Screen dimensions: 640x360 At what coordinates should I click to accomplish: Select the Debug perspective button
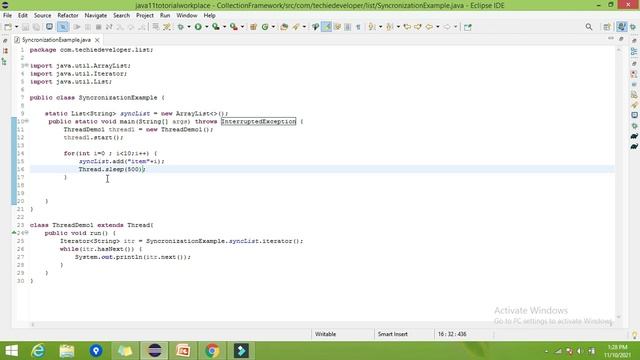pyautogui.click(x=633, y=27)
